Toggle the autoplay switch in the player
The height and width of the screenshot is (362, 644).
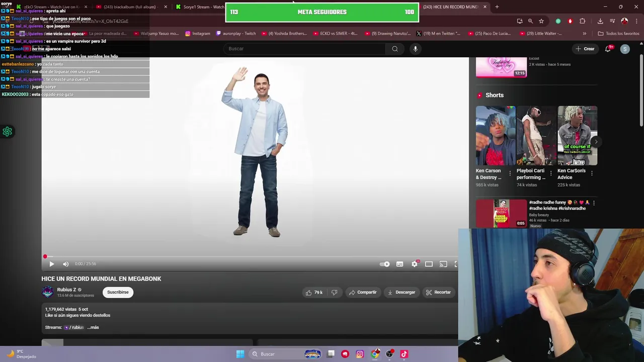click(385, 264)
